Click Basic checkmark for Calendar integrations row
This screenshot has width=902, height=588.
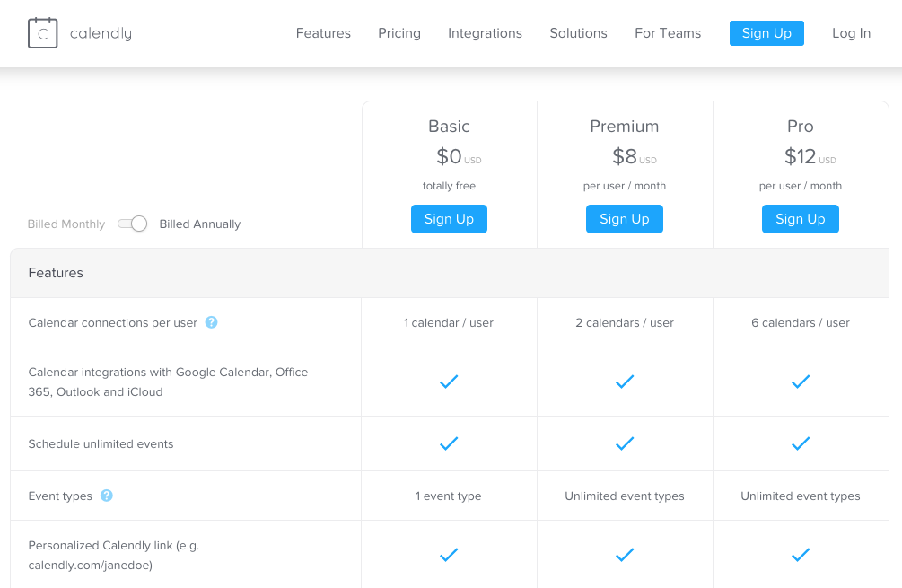[449, 382]
